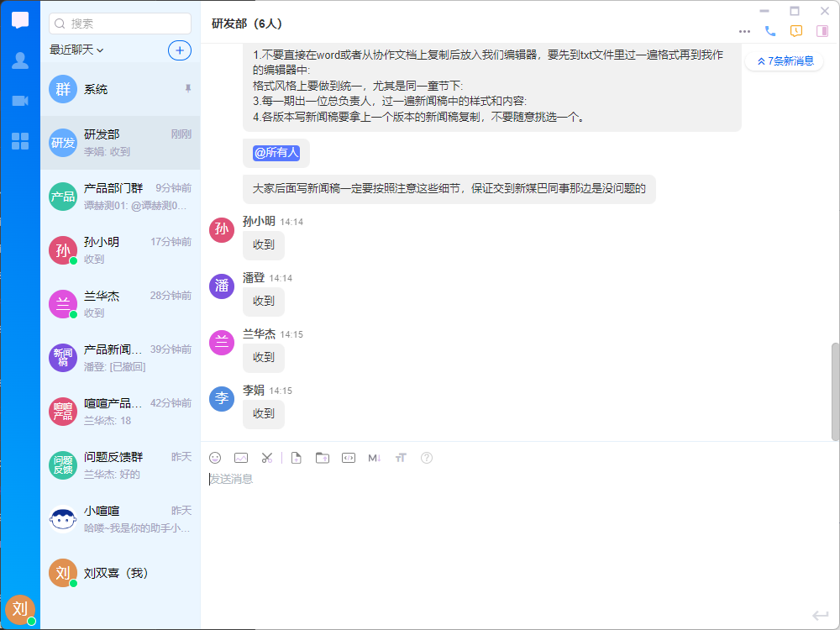This screenshot has width=840, height=630.
Task: Jump to 7条新消息 unread messages
Action: (x=785, y=60)
